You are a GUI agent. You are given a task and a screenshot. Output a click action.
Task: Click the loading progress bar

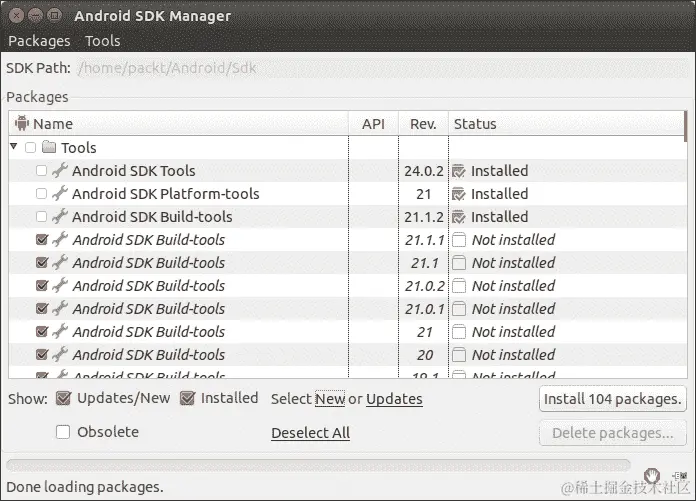click(x=318, y=465)
